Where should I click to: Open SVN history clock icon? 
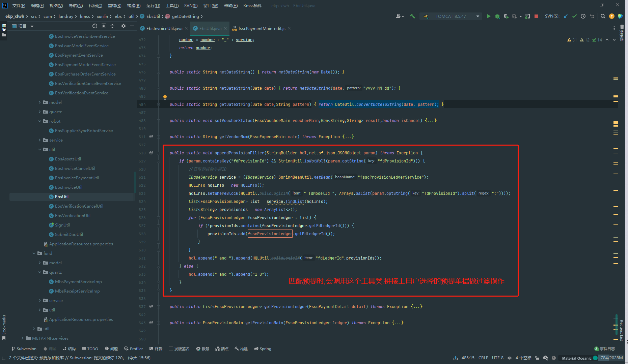pos(583,16)
